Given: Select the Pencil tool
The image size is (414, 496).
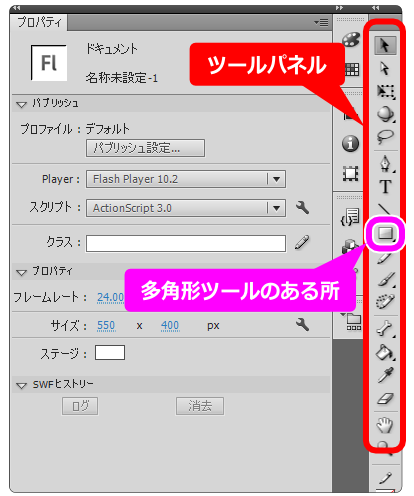Looking at the screenshot, I should 384,257.
